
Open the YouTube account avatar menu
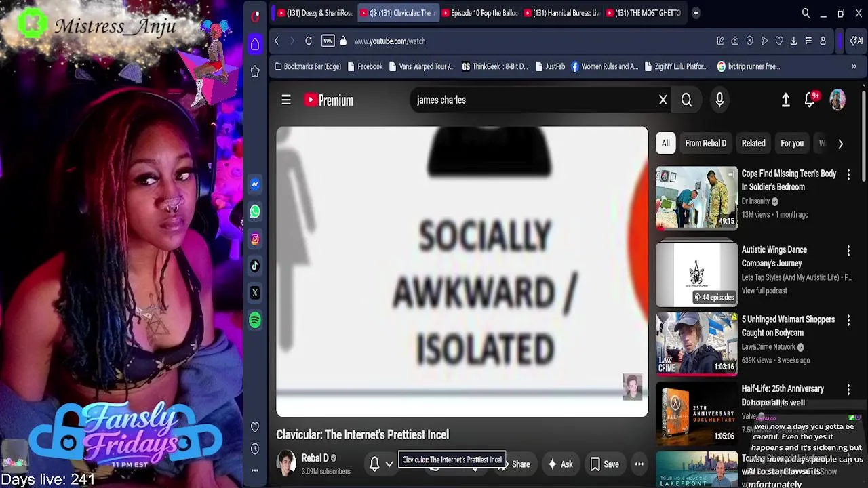pyautogui.click(x=837, y=100)
